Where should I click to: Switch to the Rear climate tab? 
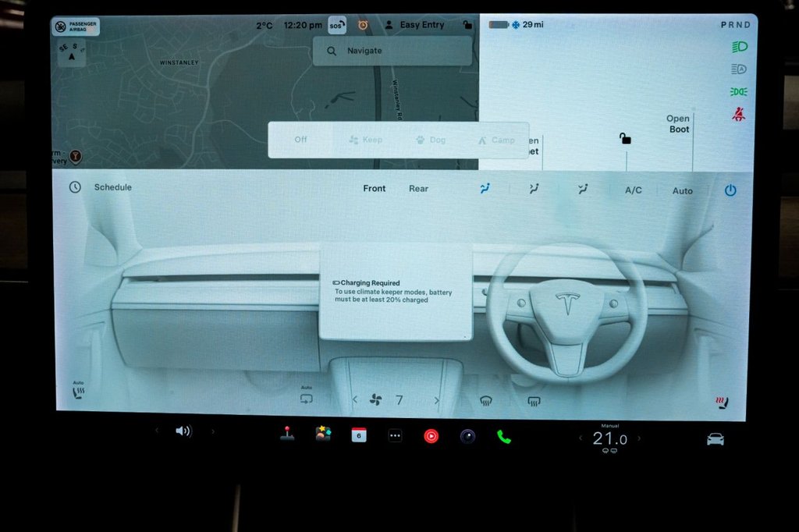418,188
